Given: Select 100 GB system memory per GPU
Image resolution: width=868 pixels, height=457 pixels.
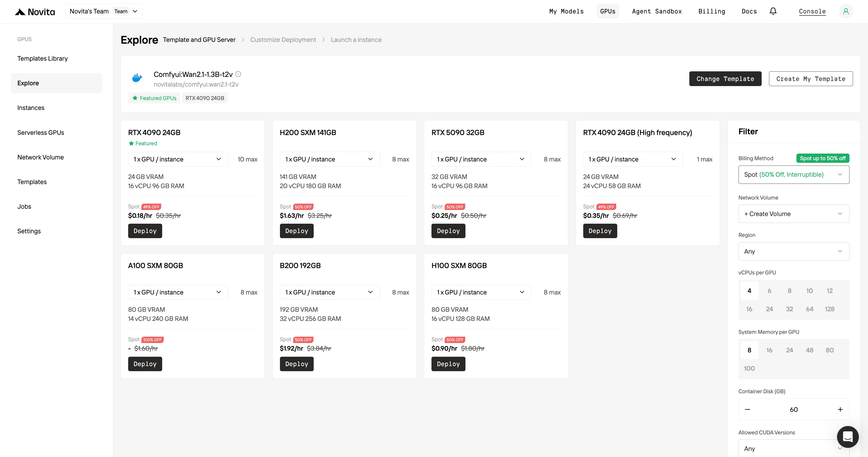Looking at the screenshot, I should point(749,368).
